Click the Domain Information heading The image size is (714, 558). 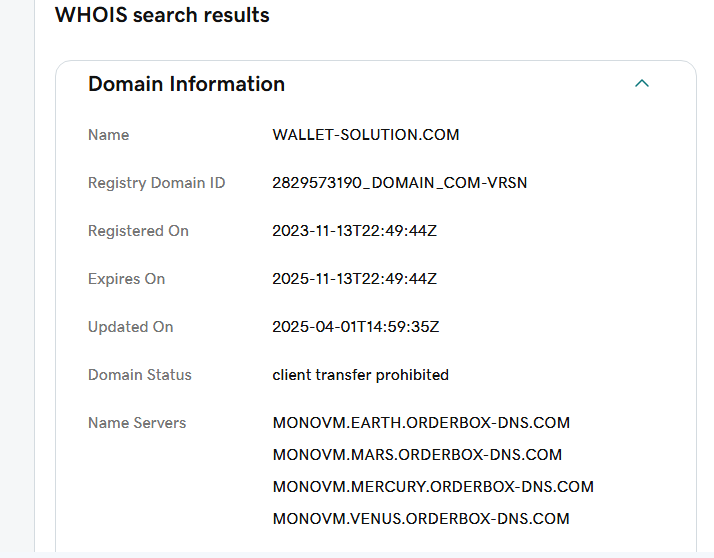(x=186, y=84)
